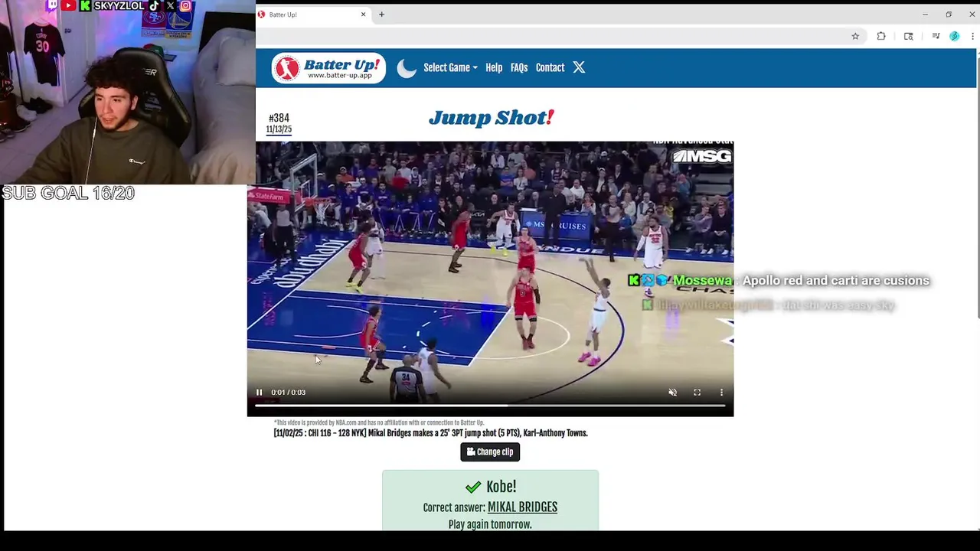Open the Contact page
980x551 pixels.
coord(550,68)
